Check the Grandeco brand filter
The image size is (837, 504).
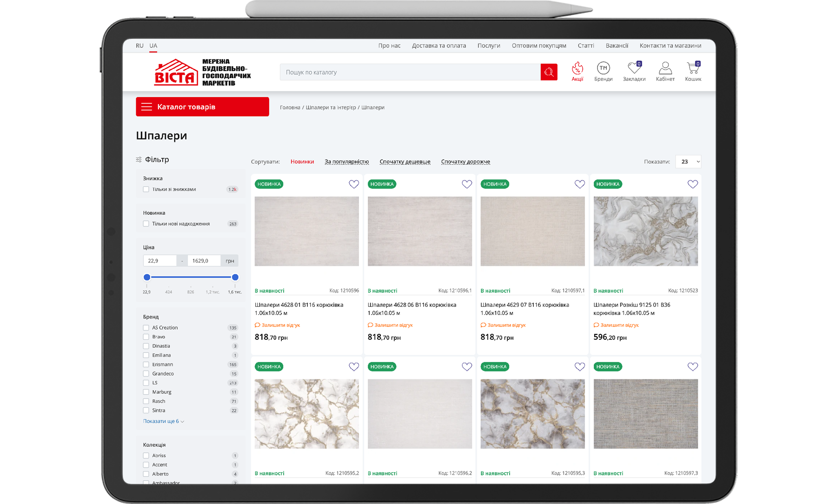(x=146, y=374)
